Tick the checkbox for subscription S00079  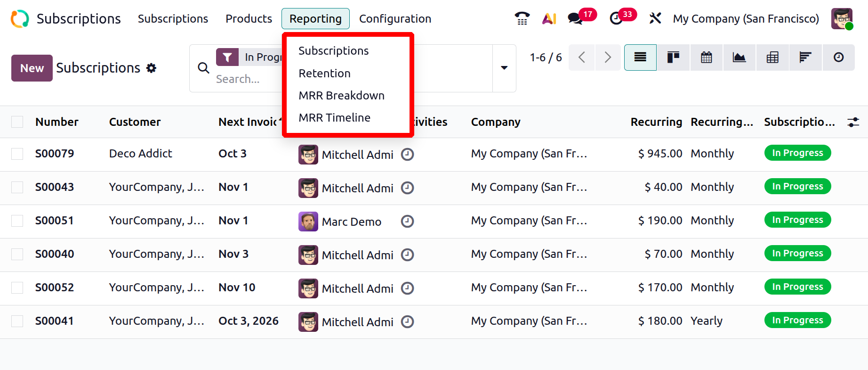(x=17, y=154)
